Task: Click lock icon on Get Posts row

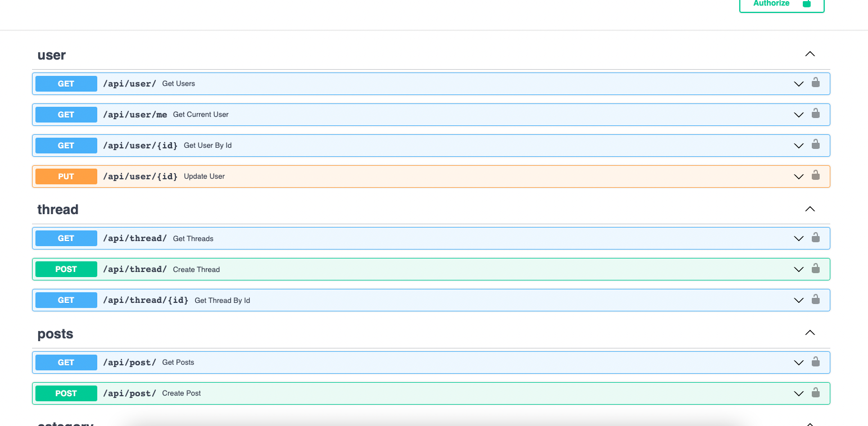Action: (x=815, y=361)
